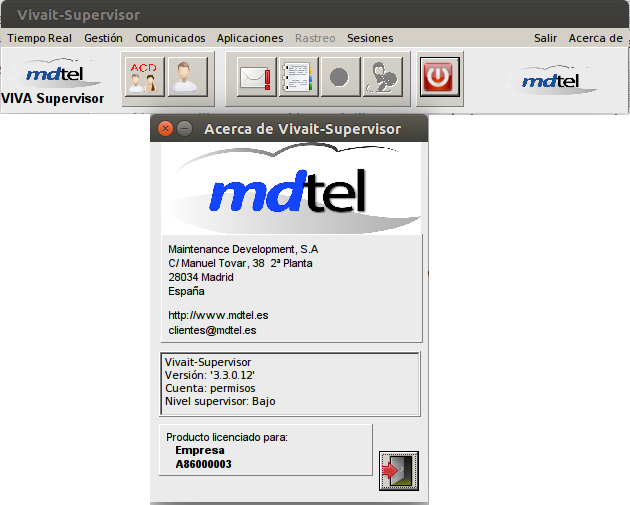Open the ACD groups toolbar icon

(144, 77)
